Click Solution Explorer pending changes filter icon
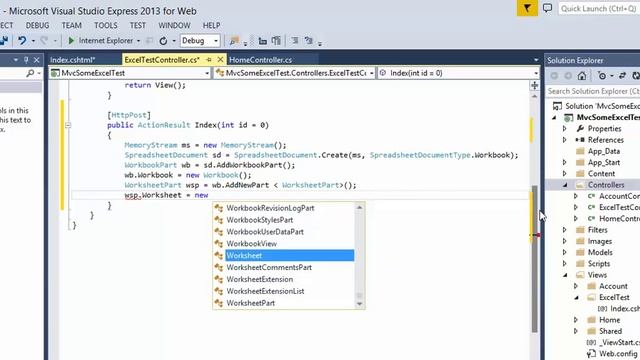The height and width of the screenshot is (360, 640). [x=602, y=76]
